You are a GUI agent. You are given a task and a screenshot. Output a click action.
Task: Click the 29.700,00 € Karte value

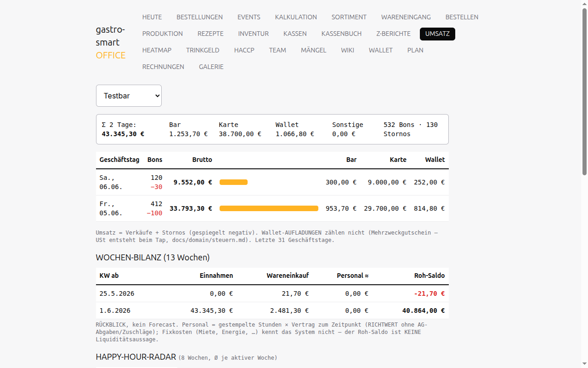click(x=385, y=208)
